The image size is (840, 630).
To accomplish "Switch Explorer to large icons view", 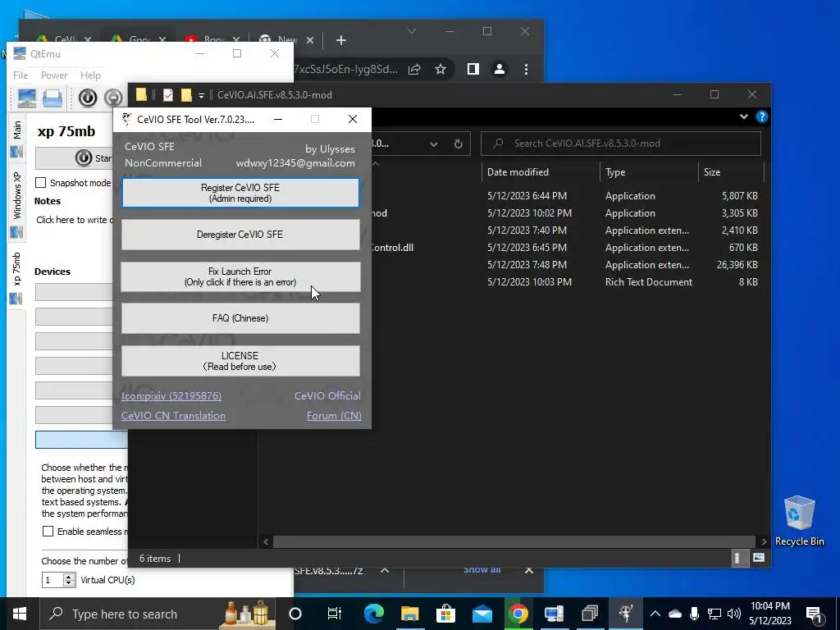I will [x=759, y=558].
